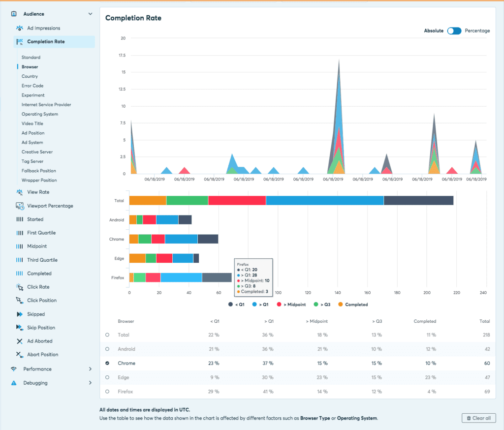Open the View Rate page

pyautogui.click(x=38, y=192)
